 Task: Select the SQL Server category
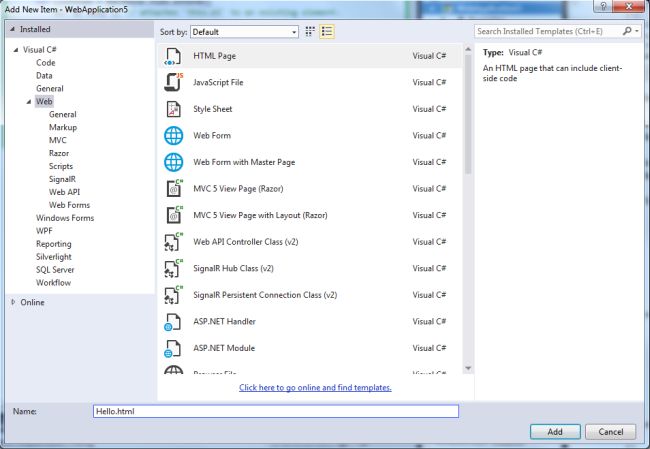coord(55,269)
